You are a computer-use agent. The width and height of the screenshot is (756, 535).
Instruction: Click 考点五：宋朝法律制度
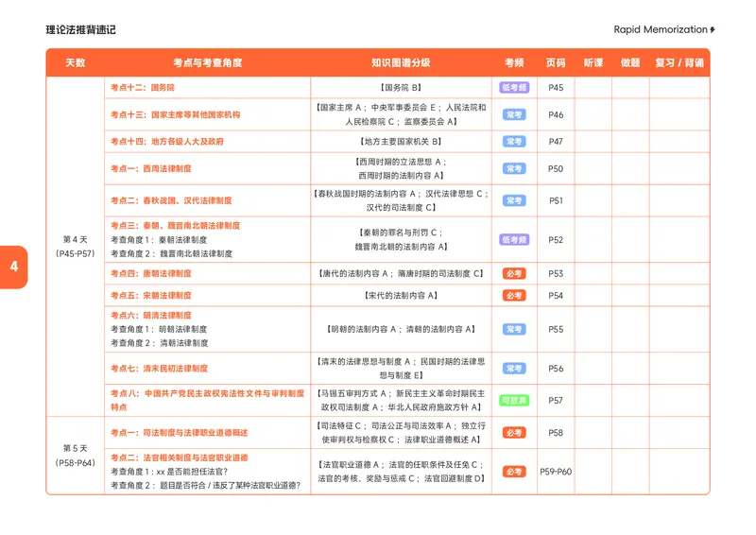[x=151, y=295]
